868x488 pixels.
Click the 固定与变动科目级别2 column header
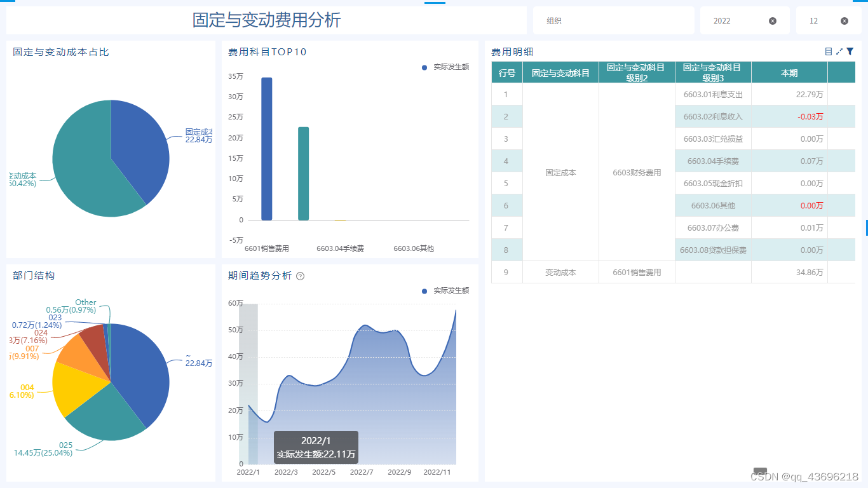pyautogui.click(x=637, y=73)
